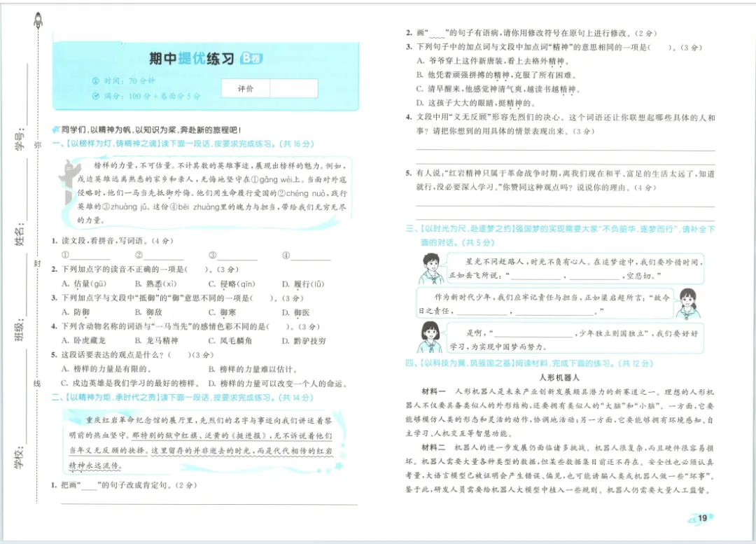Click option B. 榜样的力量难以估计
The width and height of the screenshot is (756, 544).
[x=253, y=369]
